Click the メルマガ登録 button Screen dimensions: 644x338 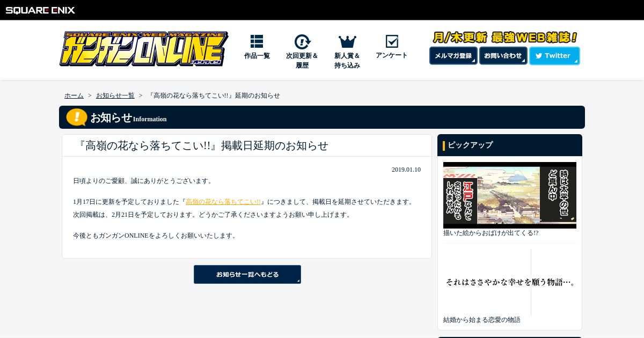point(453,56)
